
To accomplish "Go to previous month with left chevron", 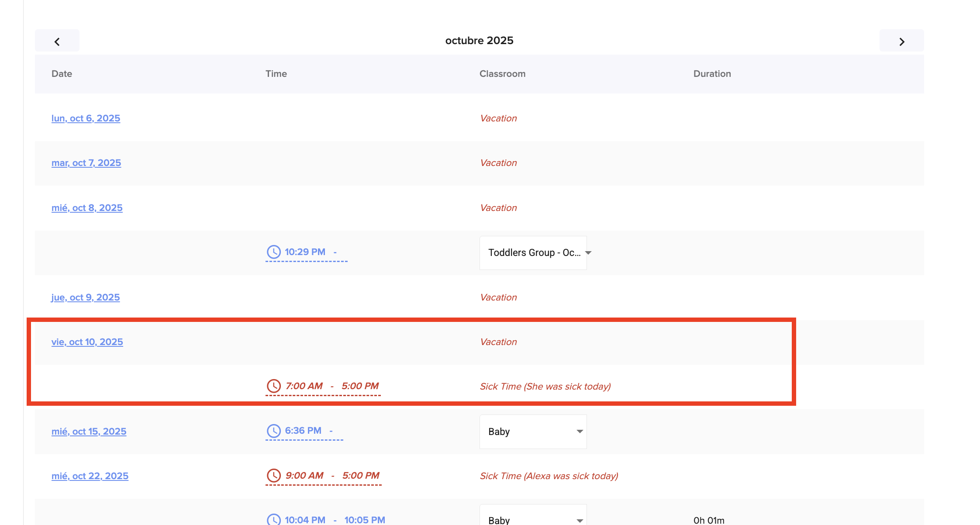I will click(57, 41).
